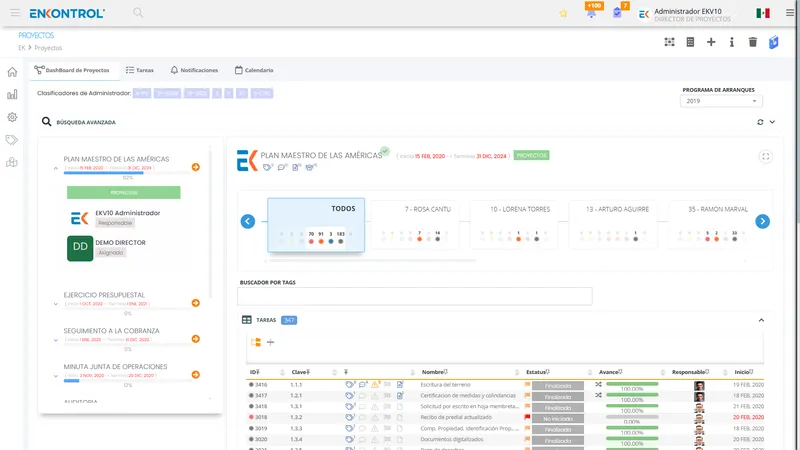The height and width of the screenshot is (450, 800).
Task: Click the notifications bell with +100 badge
Action: tap(591, 13)
